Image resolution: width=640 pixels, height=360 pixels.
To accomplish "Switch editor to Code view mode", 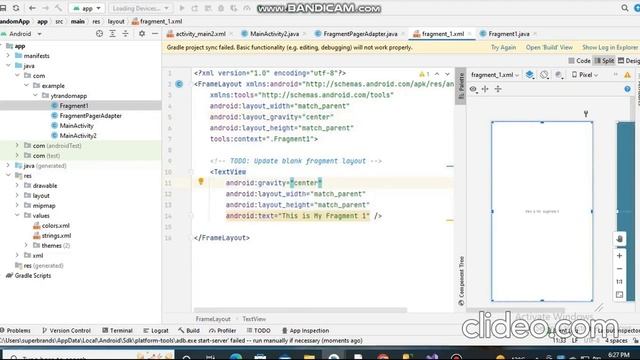I will [580, 60].
